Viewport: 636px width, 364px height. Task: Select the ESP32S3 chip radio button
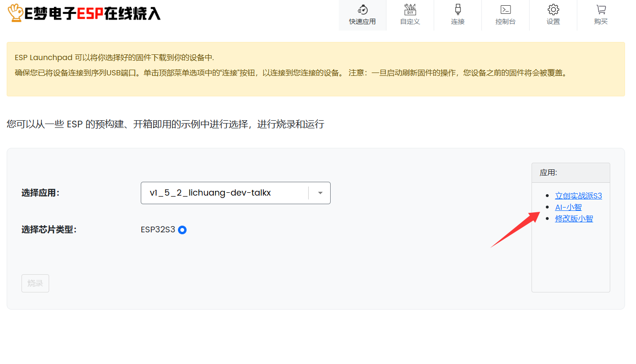click(x=182, y=230)
